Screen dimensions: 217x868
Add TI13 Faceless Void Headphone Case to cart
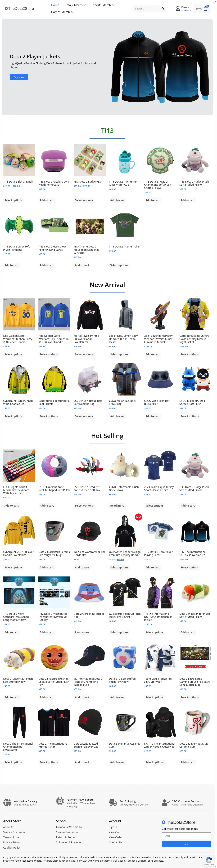click(46, 200)
